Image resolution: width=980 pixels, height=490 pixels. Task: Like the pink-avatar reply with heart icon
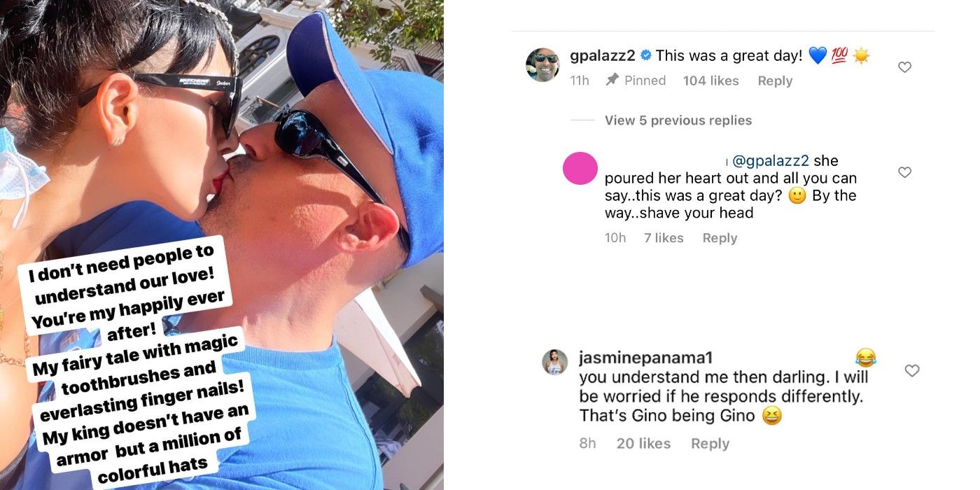click(904, 172)
